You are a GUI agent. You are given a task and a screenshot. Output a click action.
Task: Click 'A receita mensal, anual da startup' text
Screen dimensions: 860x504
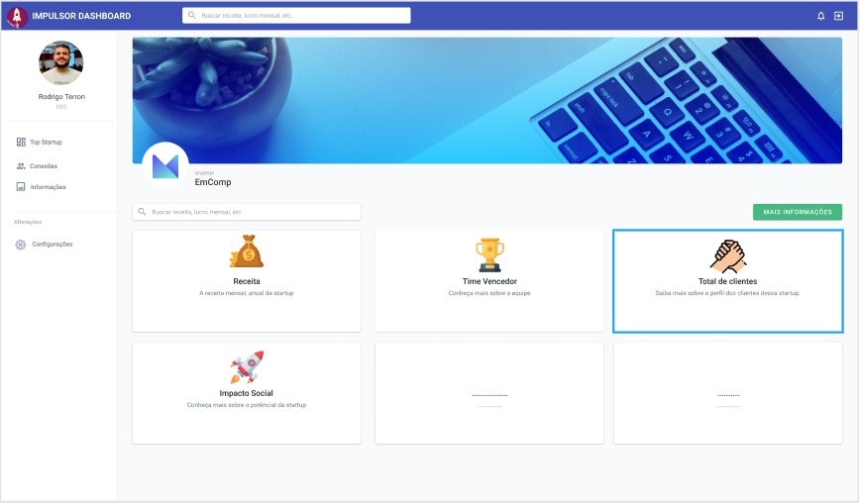pos(247,293)
